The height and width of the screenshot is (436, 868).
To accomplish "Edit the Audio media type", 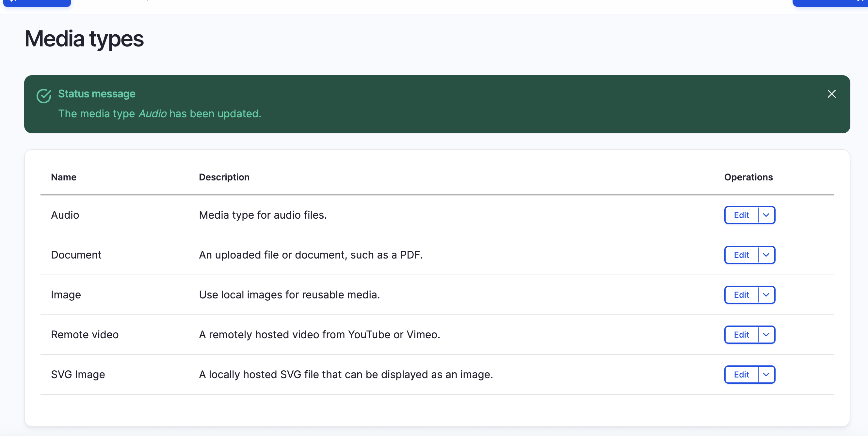I will point(741,215).
